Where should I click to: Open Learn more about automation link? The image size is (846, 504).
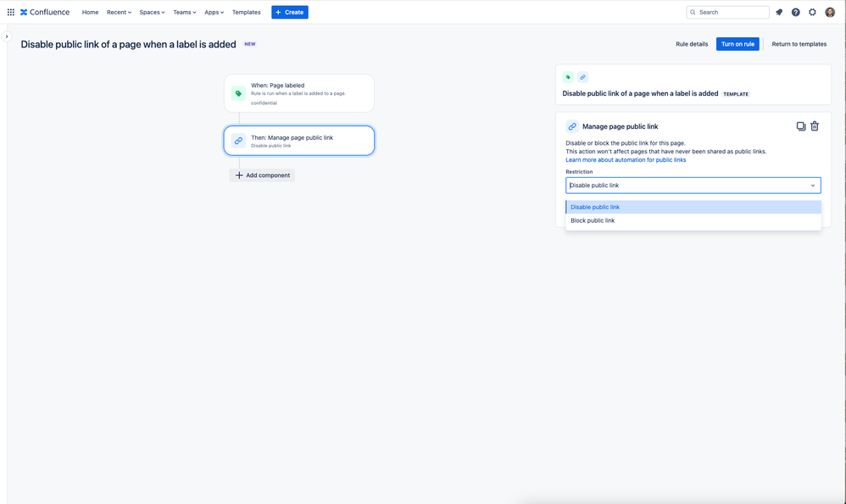click(626, 159)
